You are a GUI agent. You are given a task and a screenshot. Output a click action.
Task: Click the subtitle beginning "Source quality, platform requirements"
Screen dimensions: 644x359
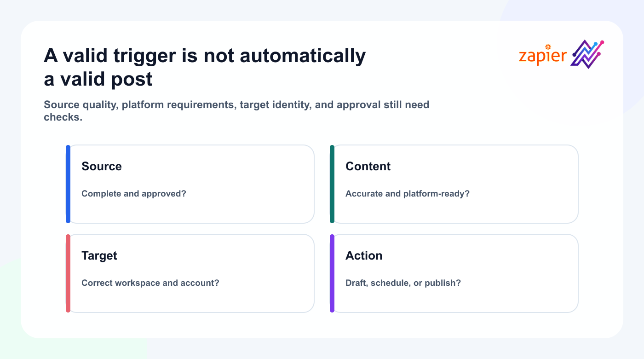coord(236,110)
